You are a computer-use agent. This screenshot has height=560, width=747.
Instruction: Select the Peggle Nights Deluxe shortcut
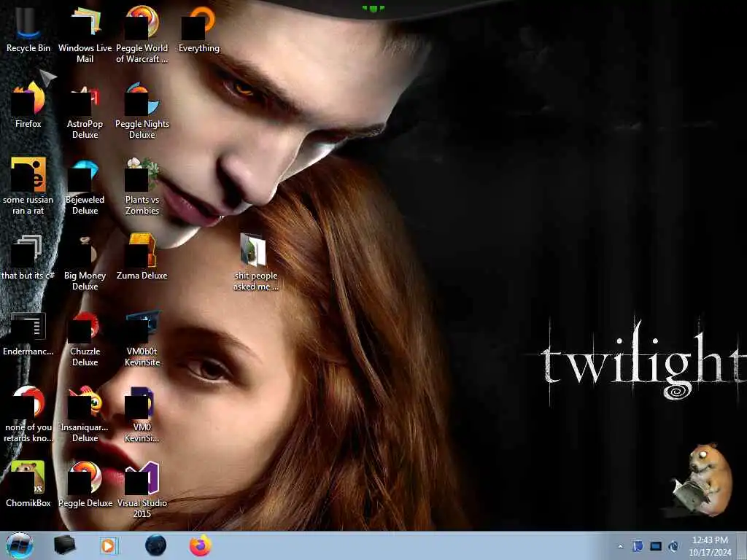point(142,111)
